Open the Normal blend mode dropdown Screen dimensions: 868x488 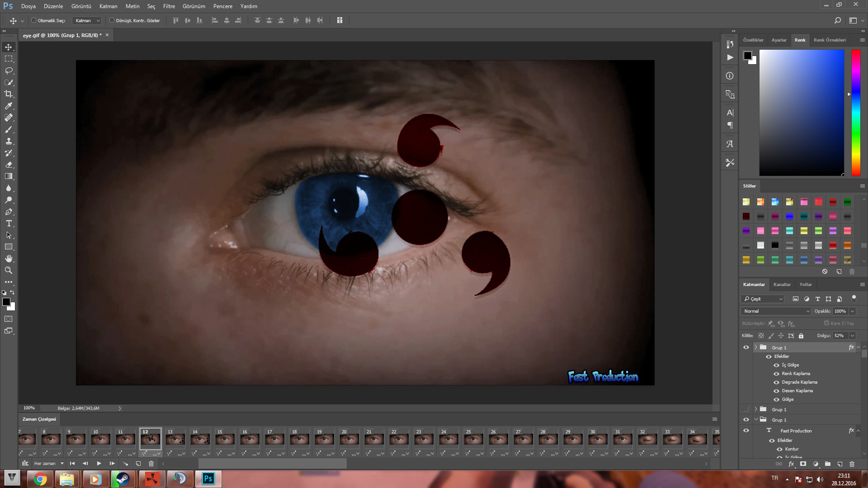(776, 311)
